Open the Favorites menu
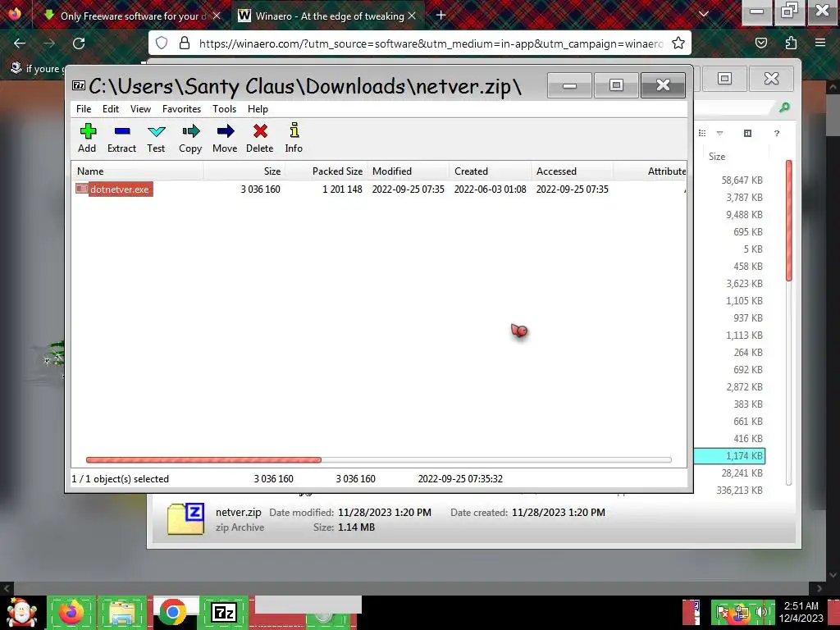The image size is (840, 630). tap(181, 109)
